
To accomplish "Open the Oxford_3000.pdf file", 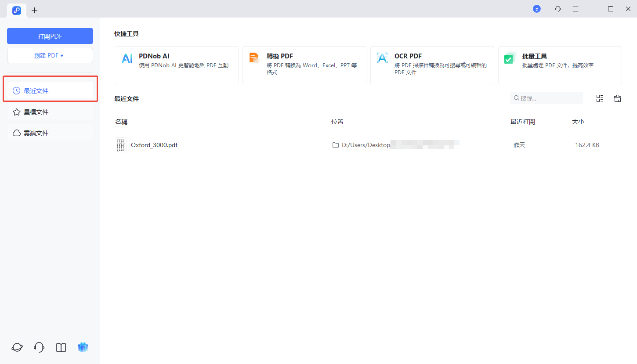I will 154,144.
